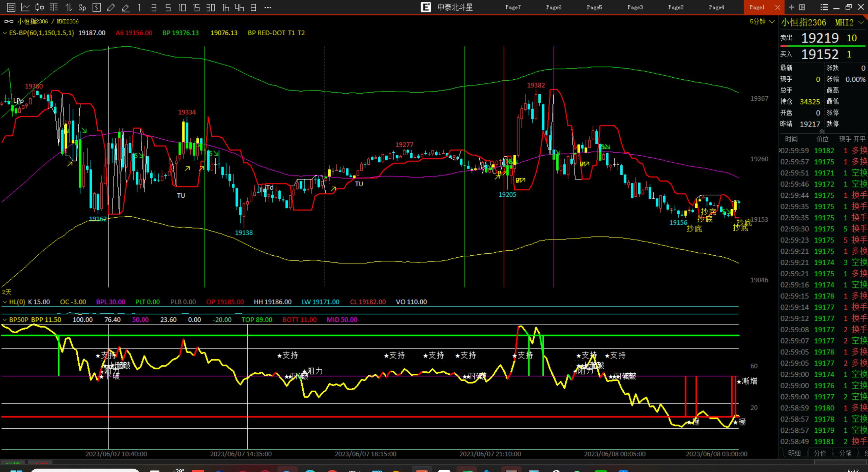Click the 买入 price 19152
Image resolution: width=868 pixels, height=472 pixels.
coord(819,54)
